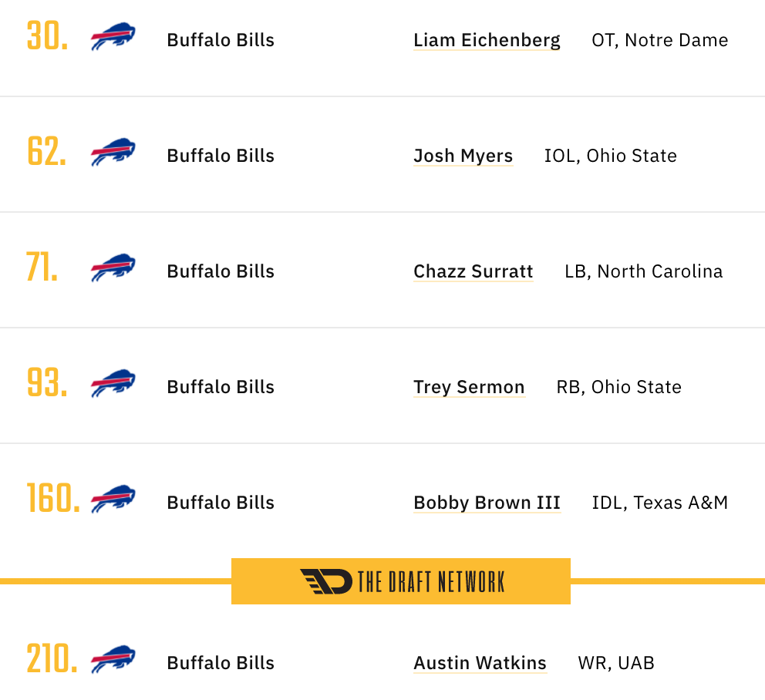Click the Bills logo beside pick 93
This screenshot has width=765, height=700.
(x=113, y=383)
